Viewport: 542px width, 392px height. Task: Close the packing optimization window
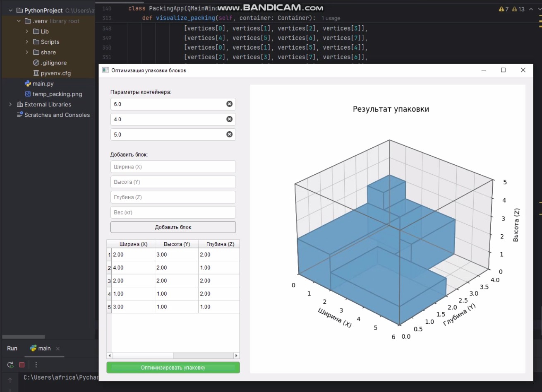(523, 70)
